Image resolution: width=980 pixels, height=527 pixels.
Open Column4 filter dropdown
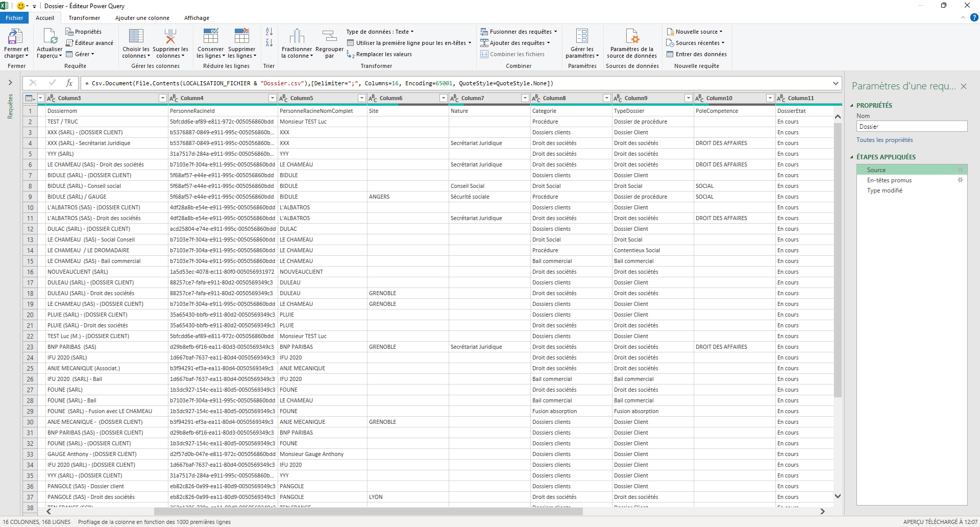click(x=273, y=98)
